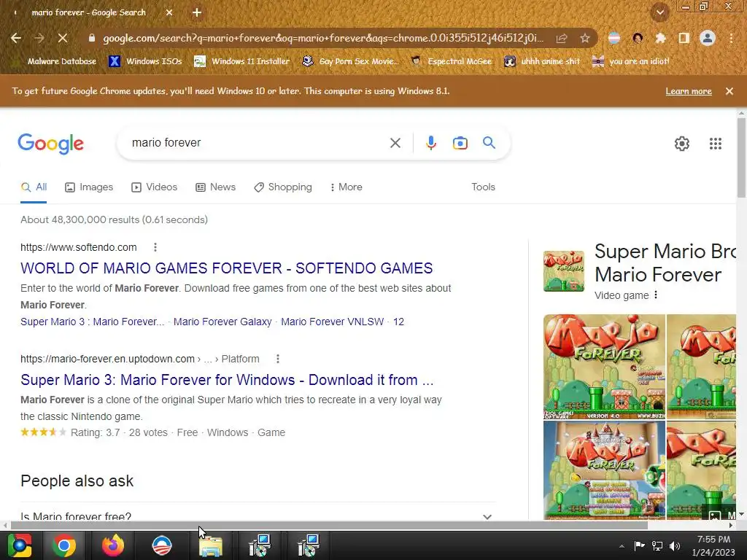This screenshot has height=560, width=747.
Task: Click the Start button on taskbar
Action: [19, 545]
